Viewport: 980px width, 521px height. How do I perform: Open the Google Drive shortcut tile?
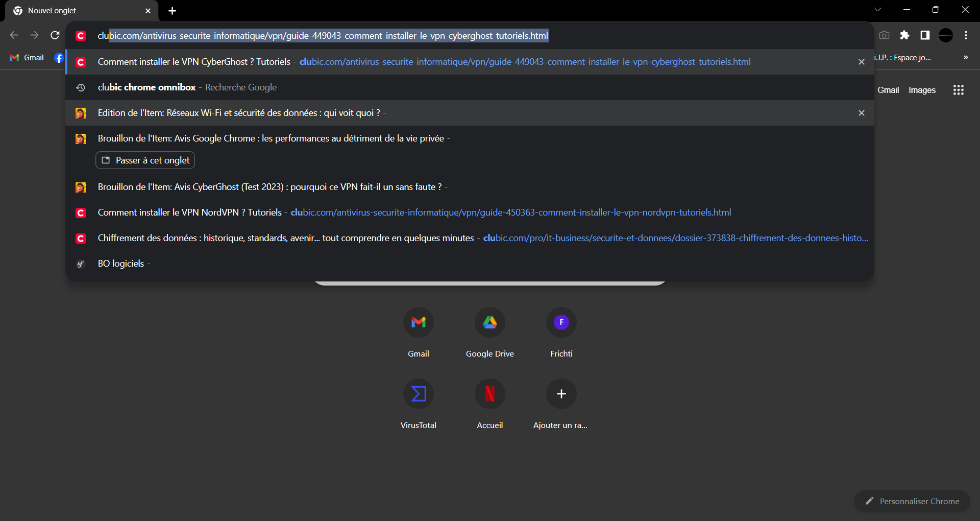point(490,332)
